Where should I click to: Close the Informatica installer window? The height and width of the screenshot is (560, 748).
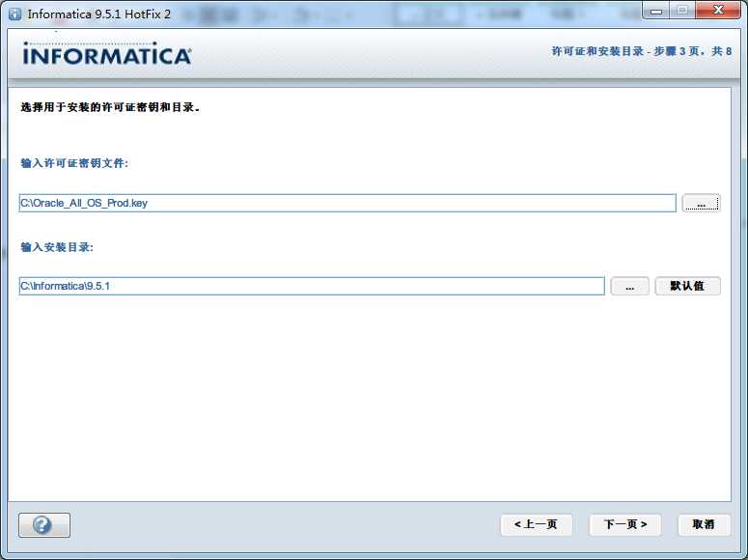[x=718, y=11]
